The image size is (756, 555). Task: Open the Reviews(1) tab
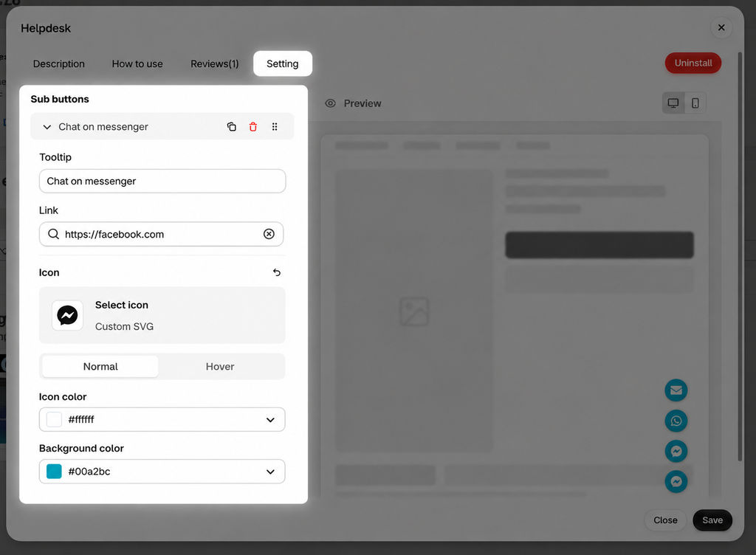[x=215, y=63]
